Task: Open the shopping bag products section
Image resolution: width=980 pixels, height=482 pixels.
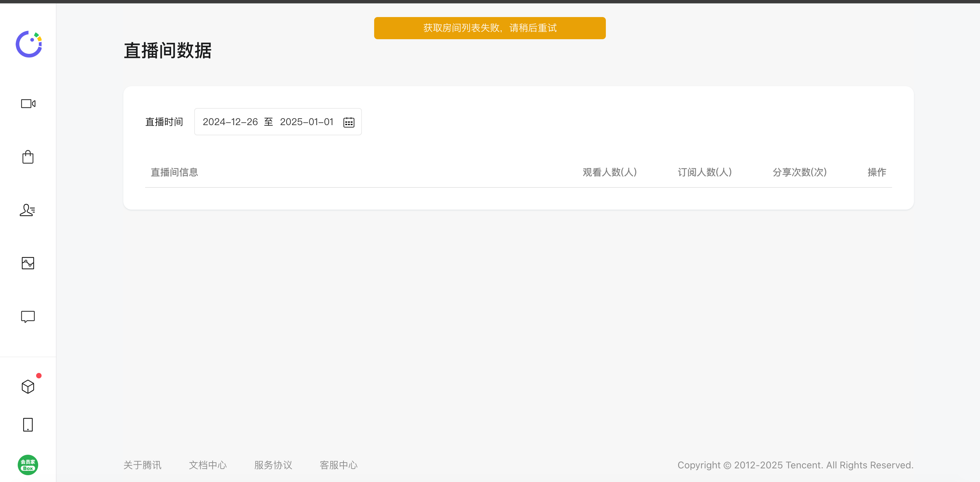Action: [x=28, y=157]
